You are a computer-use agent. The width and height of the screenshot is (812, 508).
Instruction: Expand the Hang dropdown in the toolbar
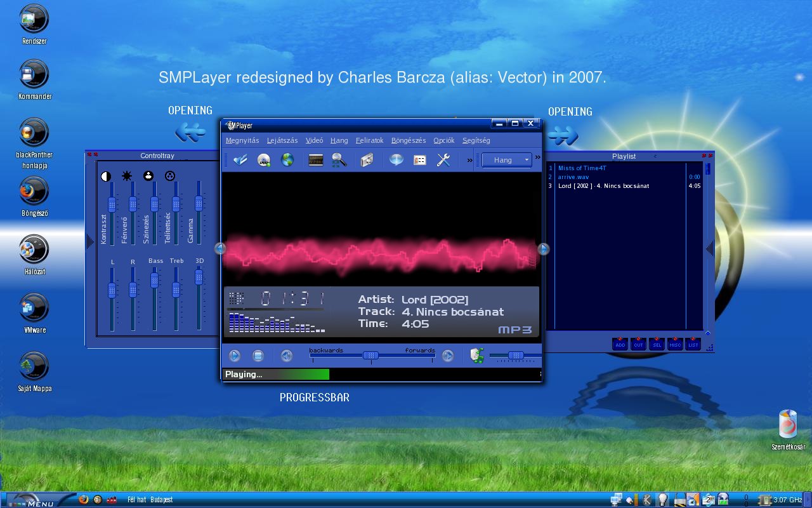click(507, 160)
